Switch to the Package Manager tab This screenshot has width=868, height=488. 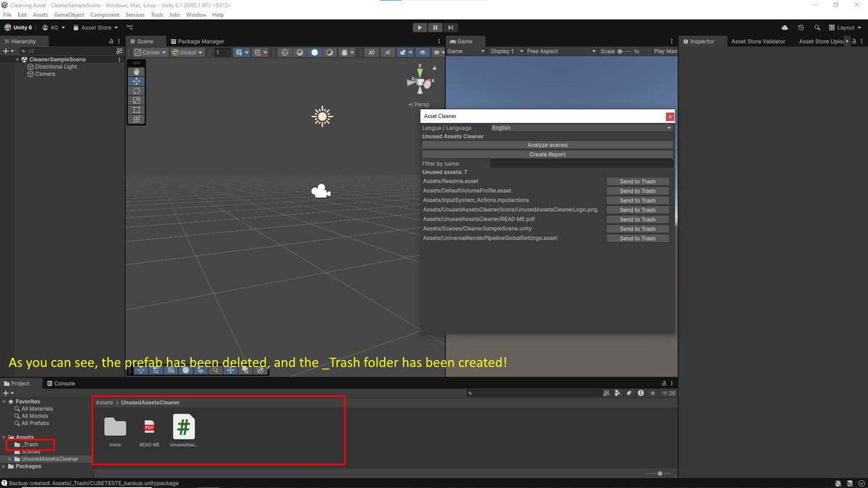(197, 41)
